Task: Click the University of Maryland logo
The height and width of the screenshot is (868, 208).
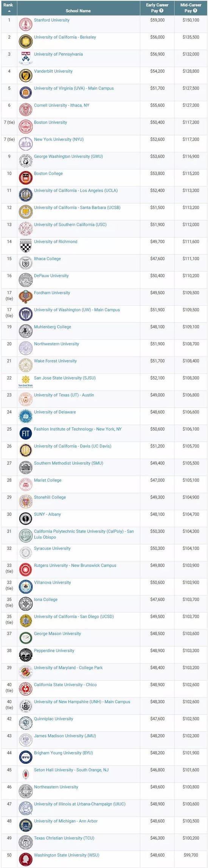Action: click(x=26, y=672)
